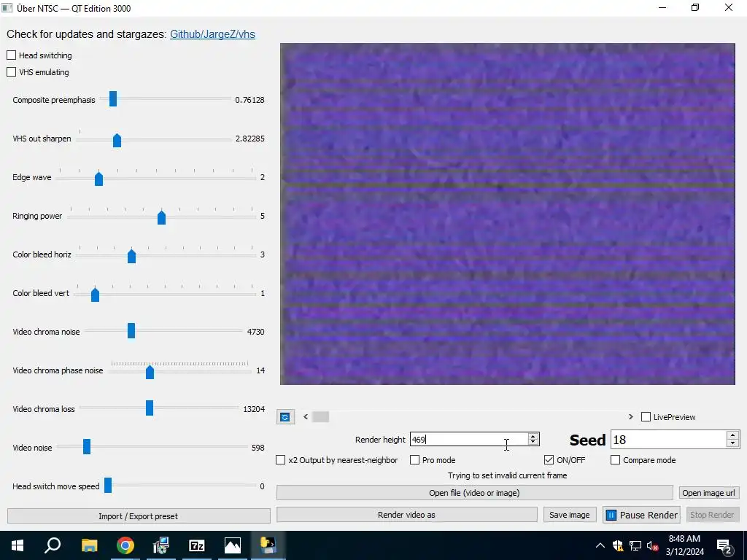The image size is (747, 560).
Task: Click Render video as button
Action: (406, 515)
